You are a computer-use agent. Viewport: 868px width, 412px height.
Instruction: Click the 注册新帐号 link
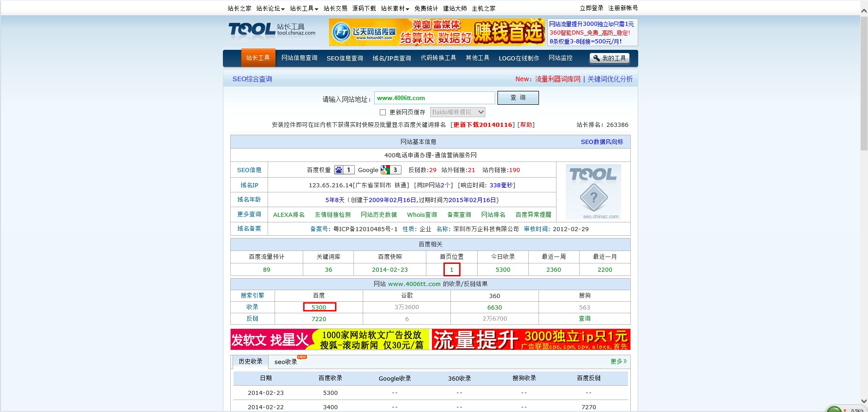623,8
